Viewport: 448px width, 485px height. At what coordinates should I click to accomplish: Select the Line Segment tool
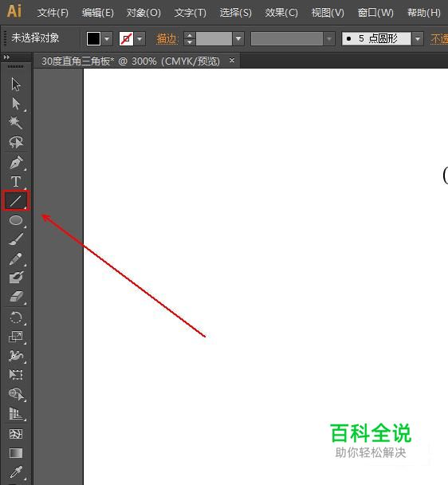pos(16,201)
